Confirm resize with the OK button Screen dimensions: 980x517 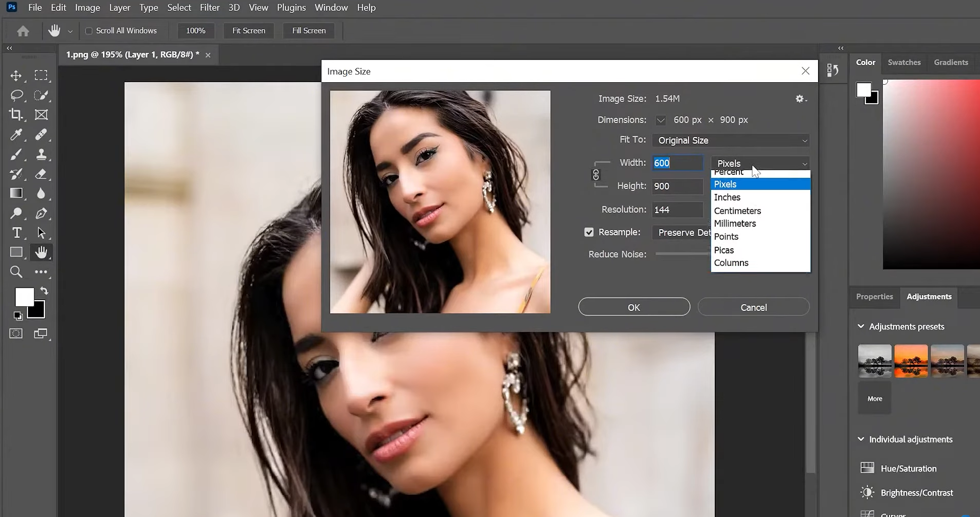coord(633,307)
